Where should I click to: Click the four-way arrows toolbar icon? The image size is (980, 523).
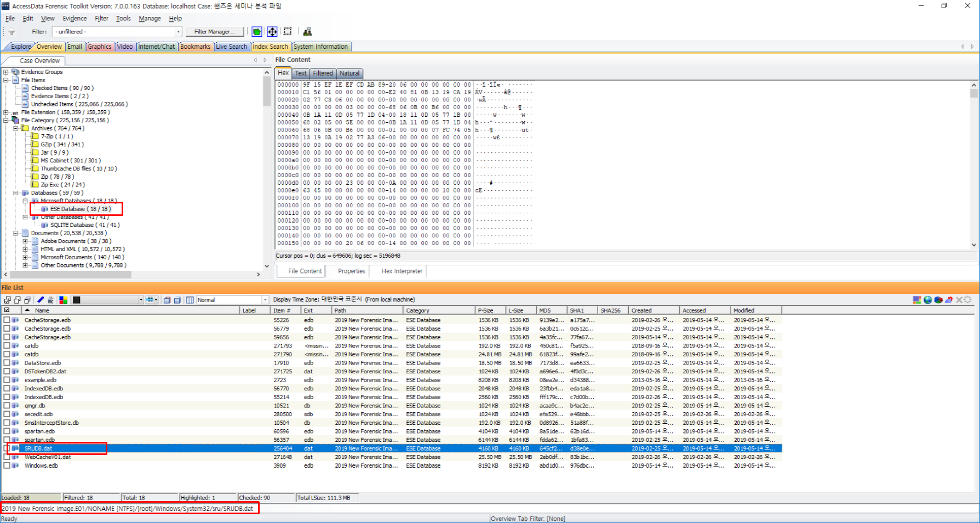pyautogui.click(x=272, y=32)
